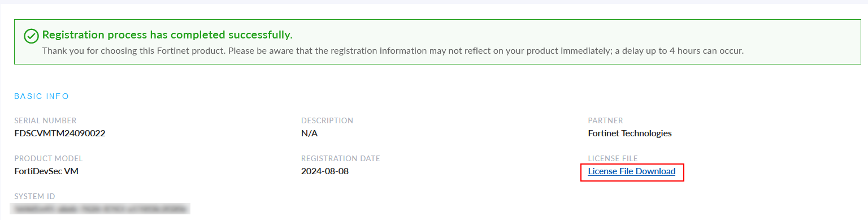Screen dimensions: 868x220
Task: Click the REGISTRATION DATE field label
Action: (x=341, y=158)
